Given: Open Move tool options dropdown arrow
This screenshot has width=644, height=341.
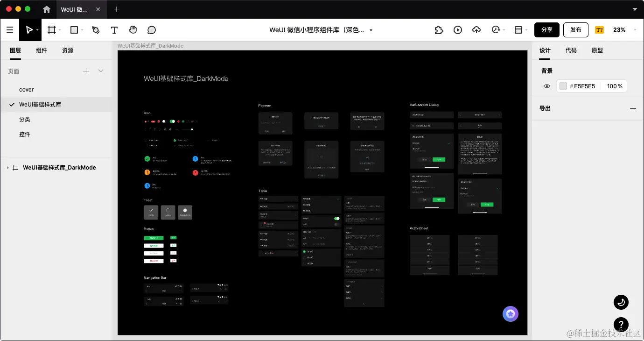Looking at the screenshot, I should pyautogui.click(x=37, y=30).
